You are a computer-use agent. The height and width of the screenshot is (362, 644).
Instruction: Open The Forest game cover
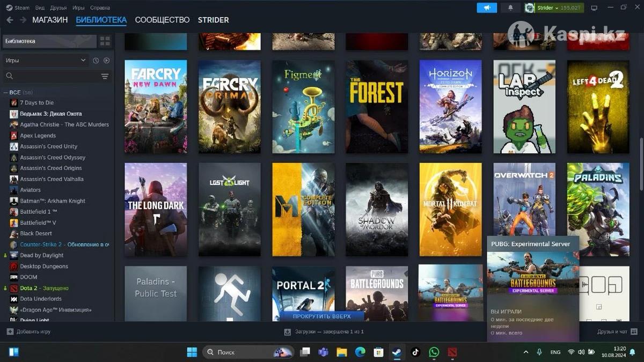[x=377, y=107]
